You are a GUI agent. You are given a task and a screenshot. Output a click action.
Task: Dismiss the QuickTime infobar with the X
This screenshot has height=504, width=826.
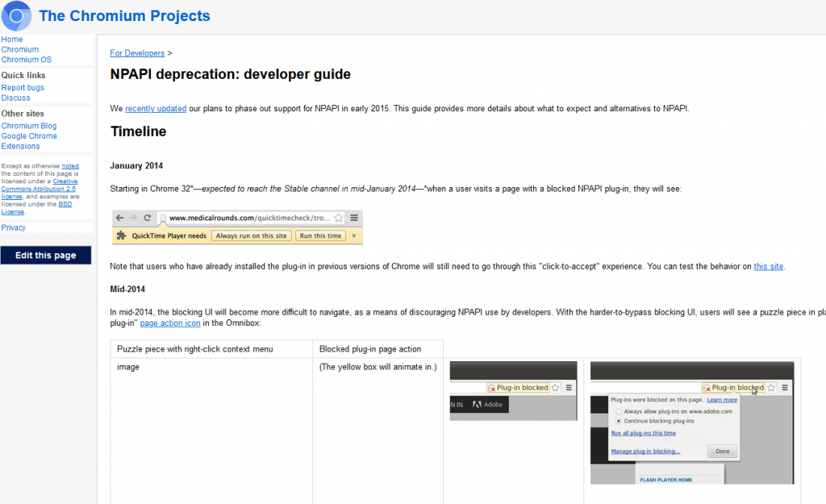click(x=353, y=235)
